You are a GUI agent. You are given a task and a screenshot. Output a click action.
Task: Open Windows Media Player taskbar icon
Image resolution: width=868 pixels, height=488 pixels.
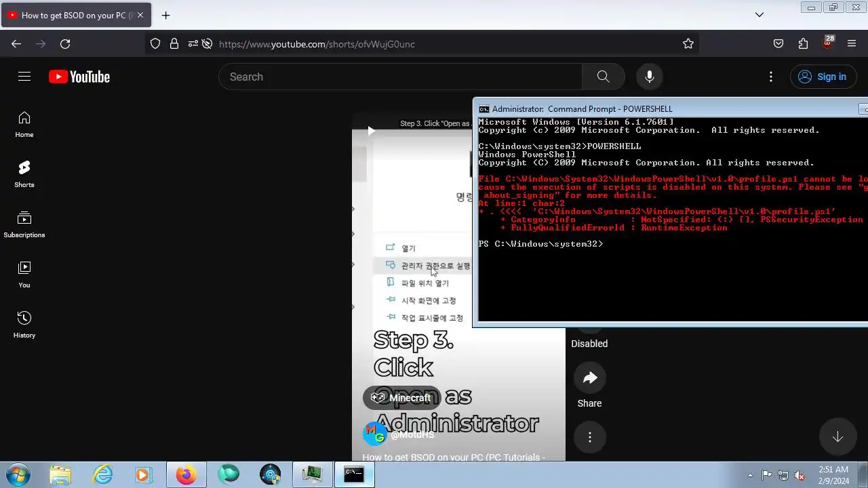[143, 474]
